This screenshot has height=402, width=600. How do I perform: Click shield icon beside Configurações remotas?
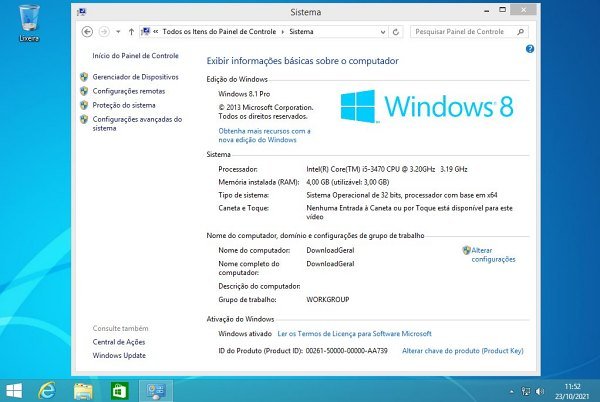(84, 91)
